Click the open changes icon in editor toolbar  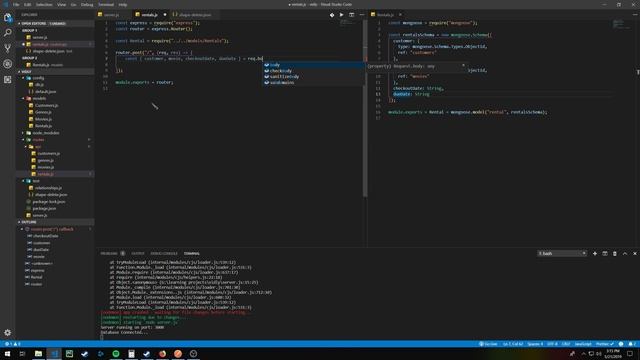pos(332,15)
